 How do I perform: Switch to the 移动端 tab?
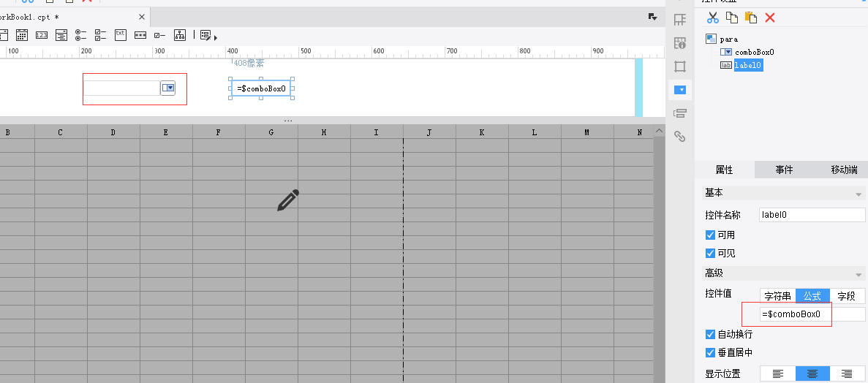(x=844, y=170)
